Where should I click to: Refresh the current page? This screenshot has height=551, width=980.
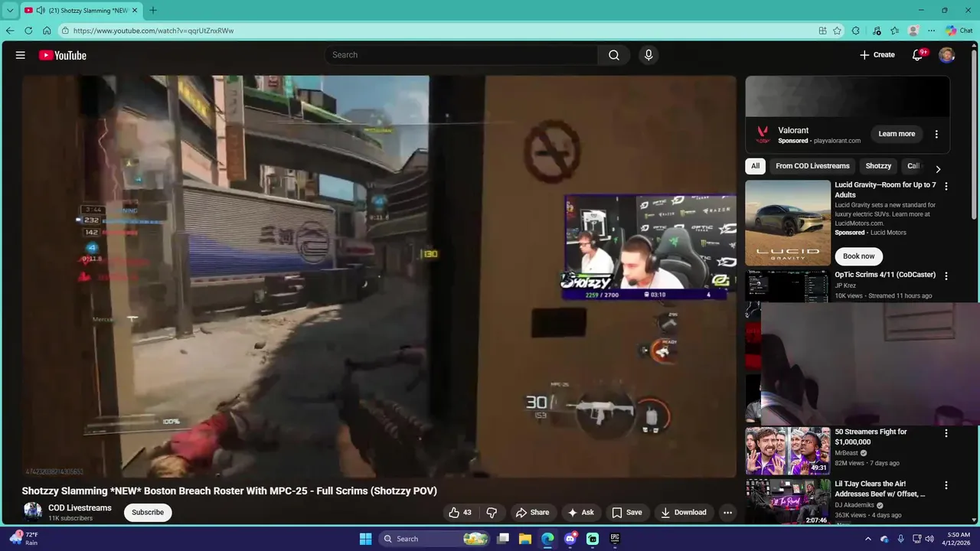pyautogui.click(x=28, y=31)
